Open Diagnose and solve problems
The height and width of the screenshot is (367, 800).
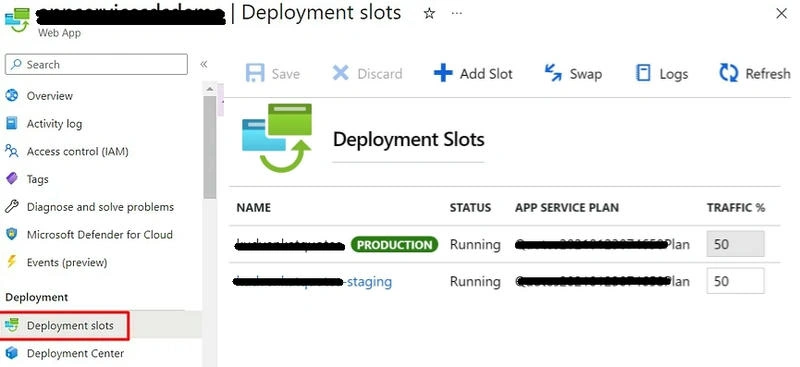coord(102,207)
